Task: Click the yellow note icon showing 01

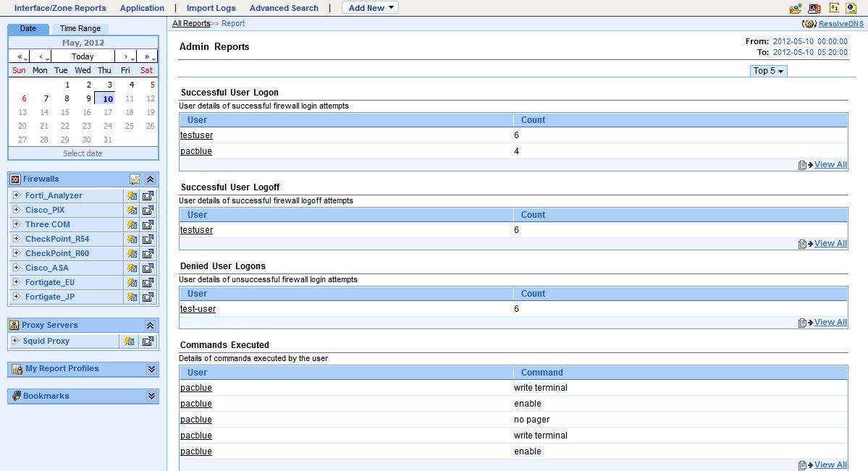Action: (x=834, y=8)
